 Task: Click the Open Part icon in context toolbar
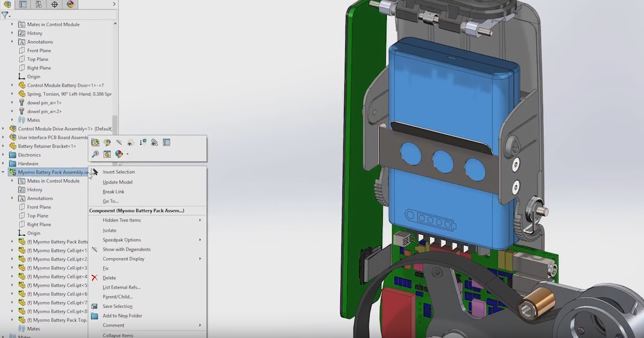click(x=95, y=143)
